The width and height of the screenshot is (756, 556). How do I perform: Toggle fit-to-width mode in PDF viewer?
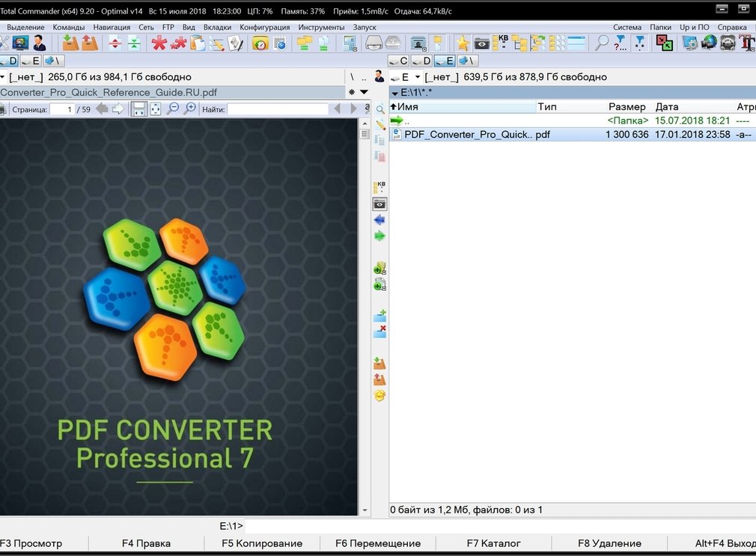[x=138, y=109]
